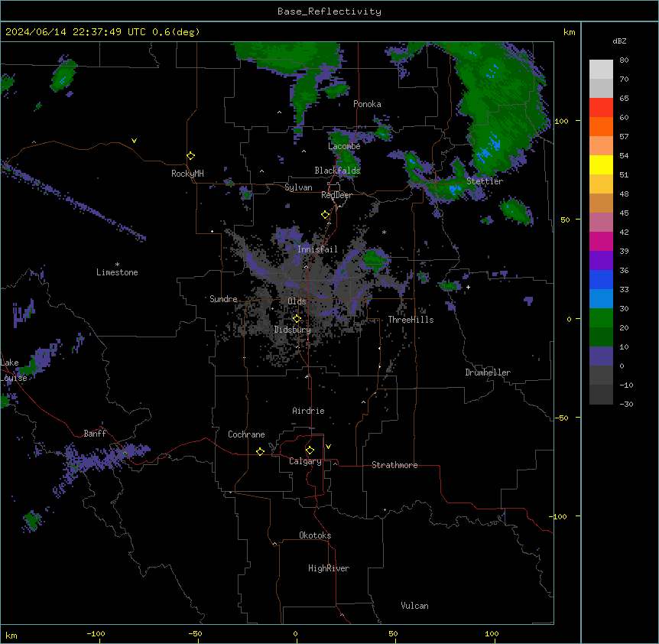The height and width of the screenshot is (644, 659).
Task: Select the RedDeer city label
Action: (336, 195)
